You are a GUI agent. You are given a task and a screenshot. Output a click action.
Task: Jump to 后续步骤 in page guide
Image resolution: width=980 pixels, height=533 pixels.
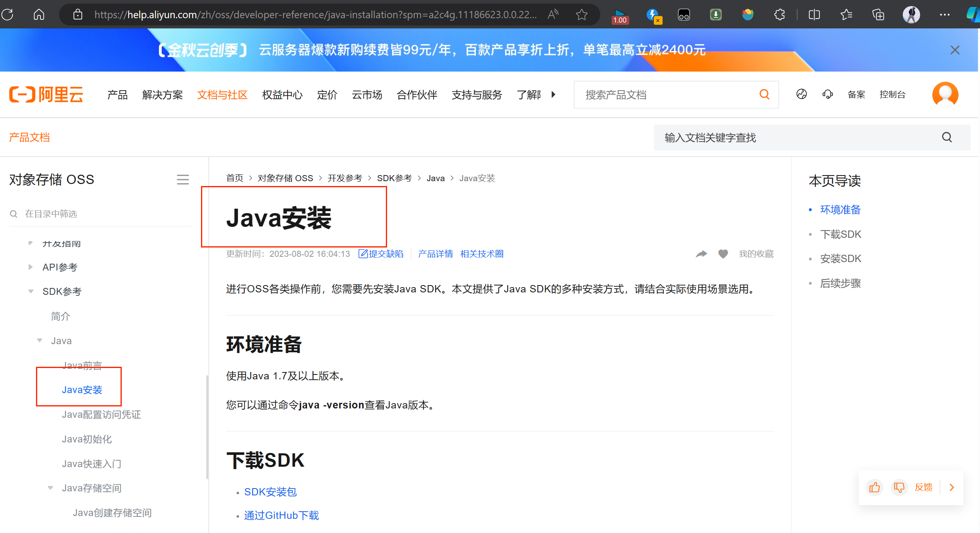[840, 283]
